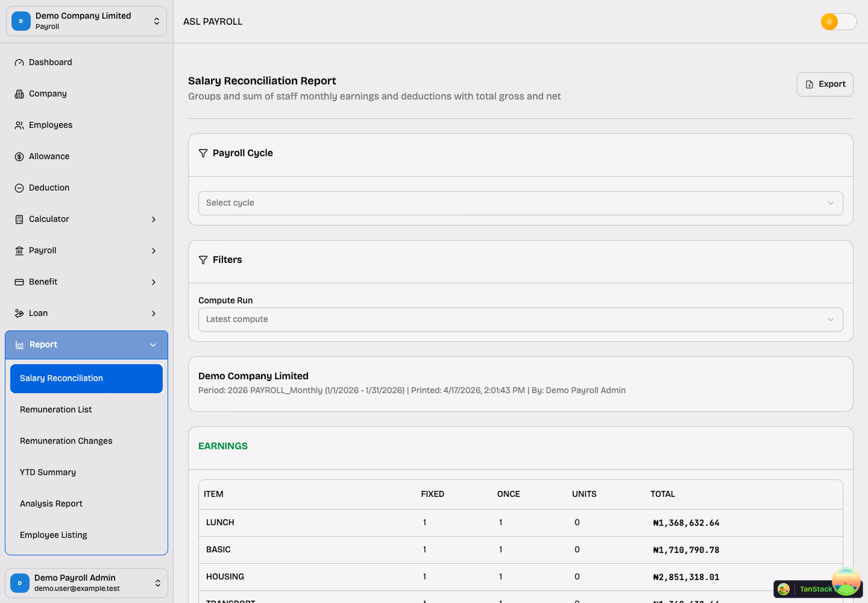Open the Analysis Report link

51,504
